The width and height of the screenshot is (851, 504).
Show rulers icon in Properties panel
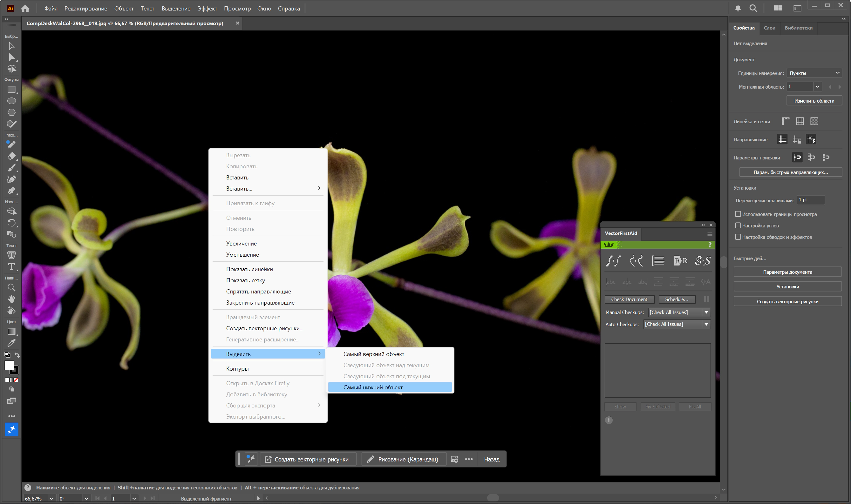pos(786,121)
